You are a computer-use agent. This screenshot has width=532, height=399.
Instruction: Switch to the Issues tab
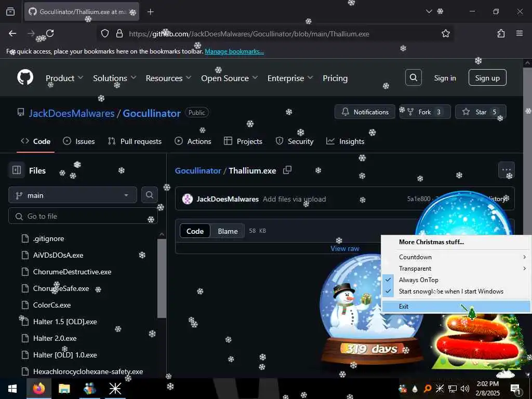pos(79,141)
